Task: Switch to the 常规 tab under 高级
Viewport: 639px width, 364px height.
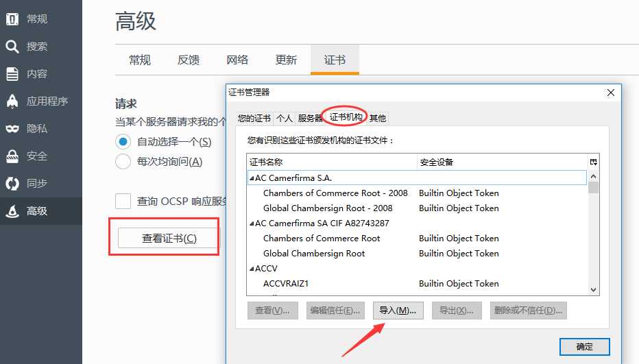Action: tap(140, 60)
